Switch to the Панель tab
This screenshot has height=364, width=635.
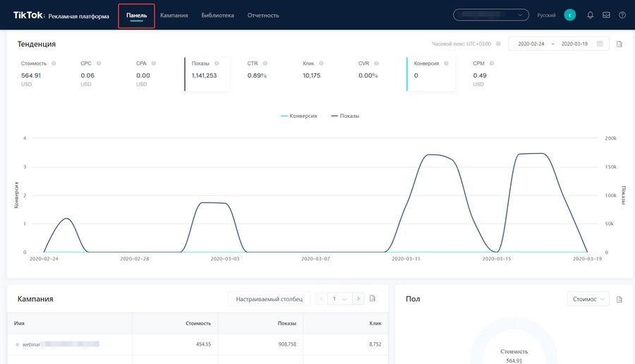click(136, 16)
